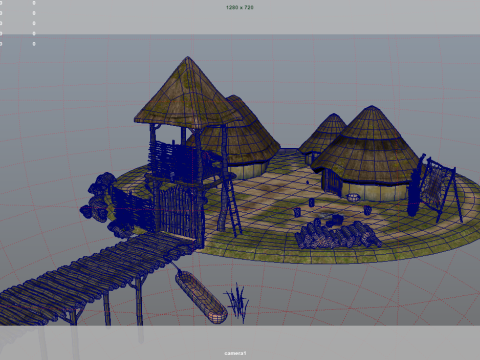The height and width of the screenshot is (360, 480).
Task: Select the grass tuft beside the canoe
Action: 238,302
